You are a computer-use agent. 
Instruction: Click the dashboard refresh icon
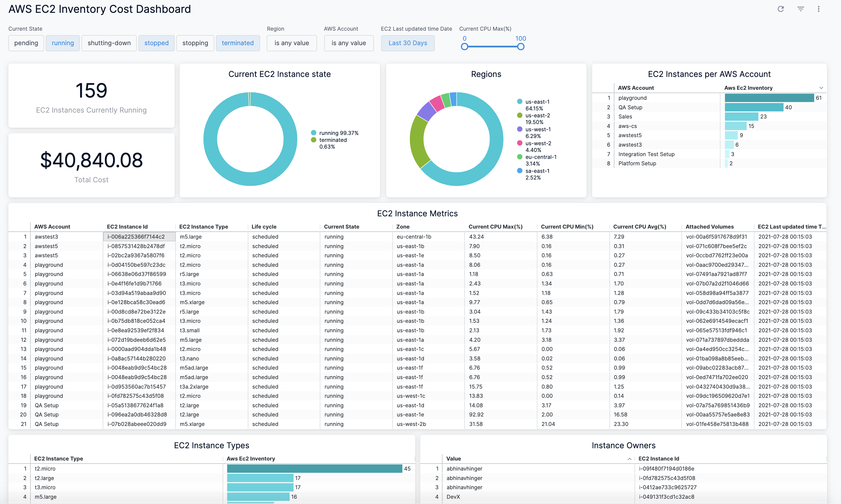(780, 9)
